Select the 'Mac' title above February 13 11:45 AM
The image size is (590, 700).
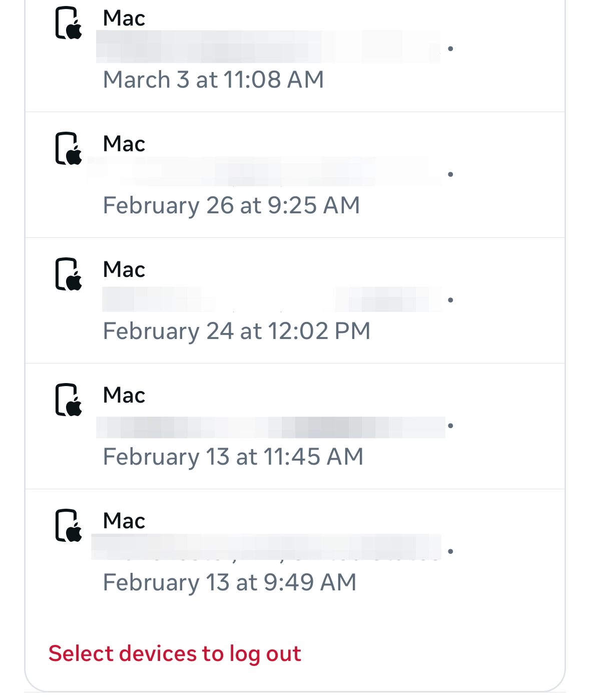(x=124, y=396)
